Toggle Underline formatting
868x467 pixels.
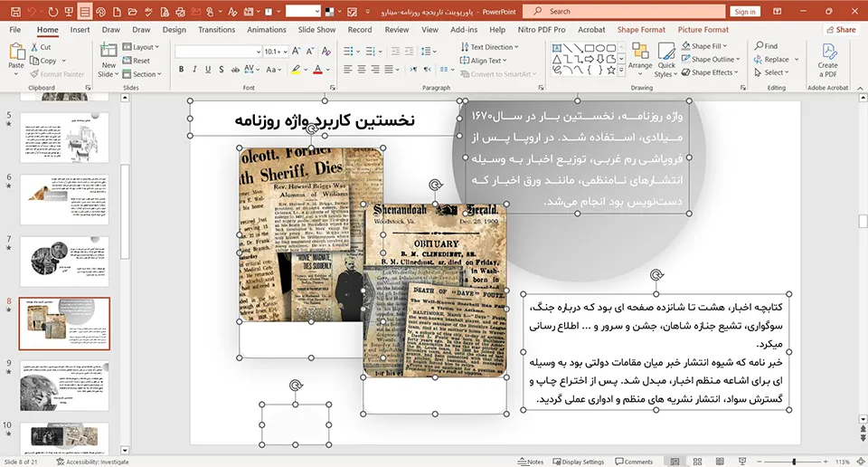coord(208,70)
